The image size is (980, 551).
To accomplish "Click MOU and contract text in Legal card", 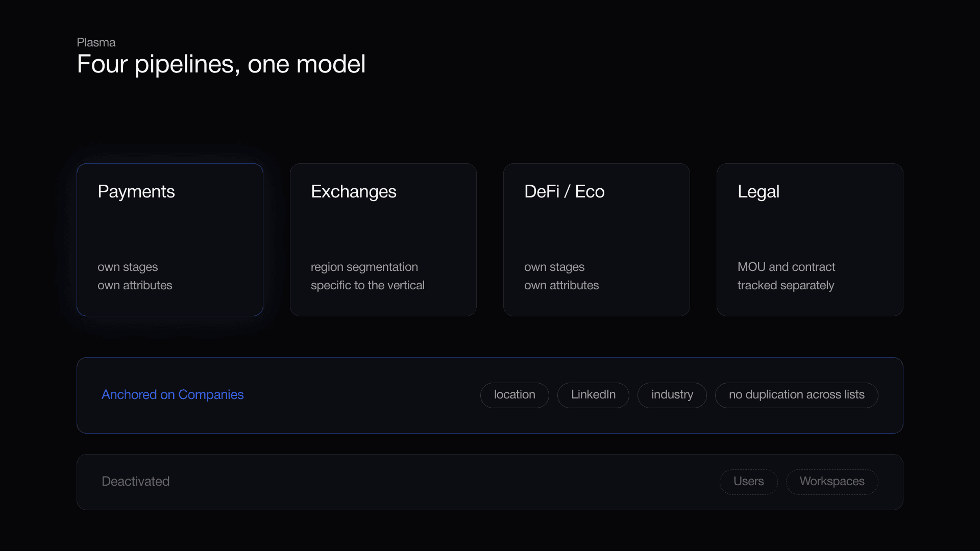I will tap(786, 267).
